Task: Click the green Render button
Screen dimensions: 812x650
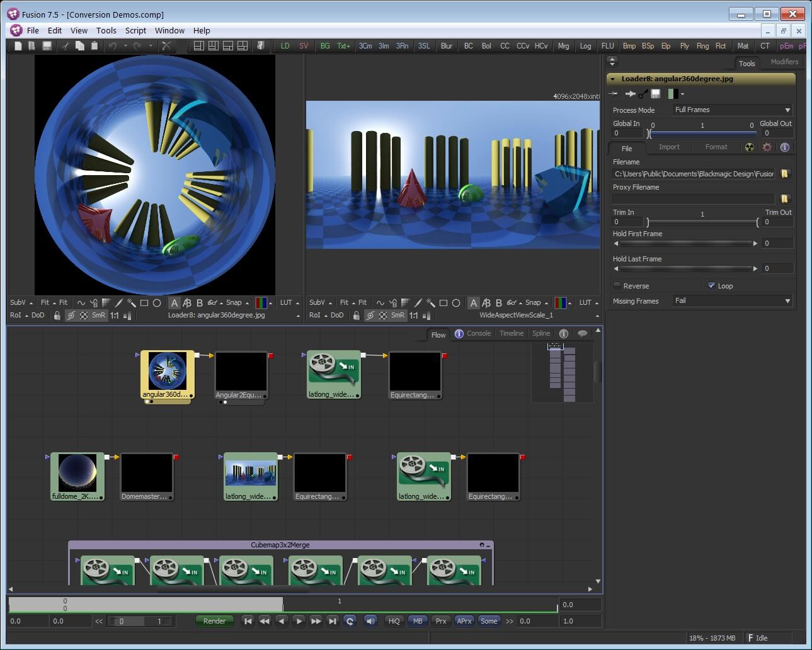Action: 214,621
